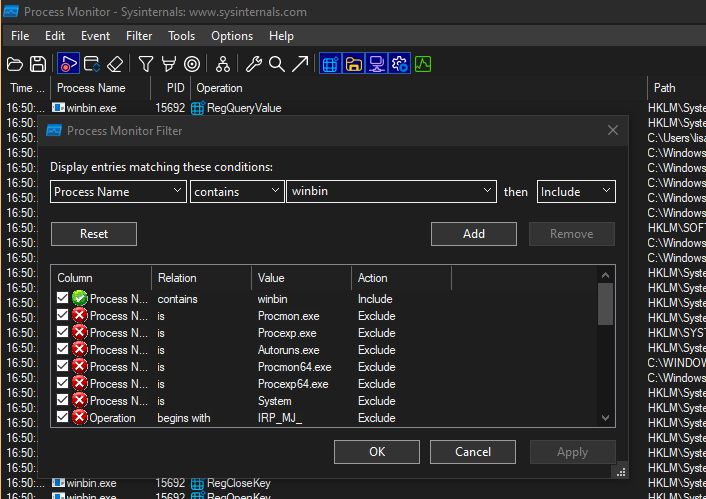Expand the winbin value combo box arrow
The height and width of the screenshot is (499, 706).
(x=487, y=191)
